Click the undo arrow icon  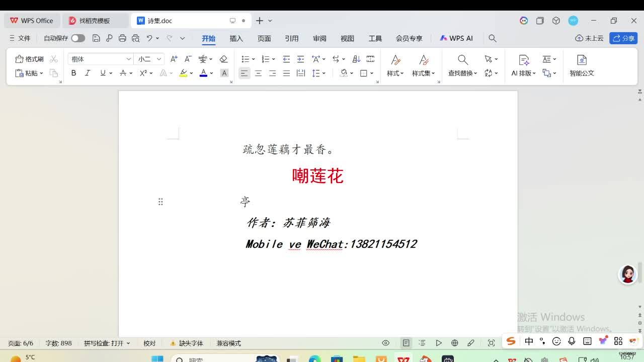click(149, 38)
